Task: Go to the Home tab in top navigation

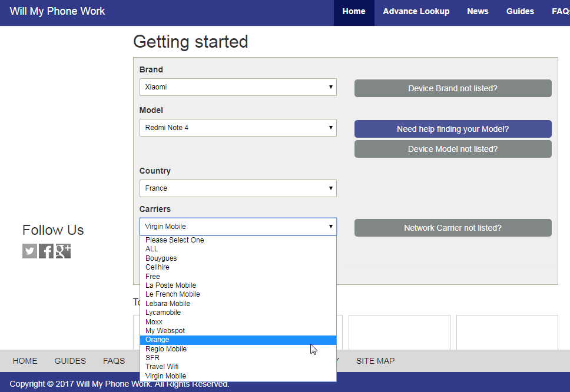Action: tap(354, 12)
